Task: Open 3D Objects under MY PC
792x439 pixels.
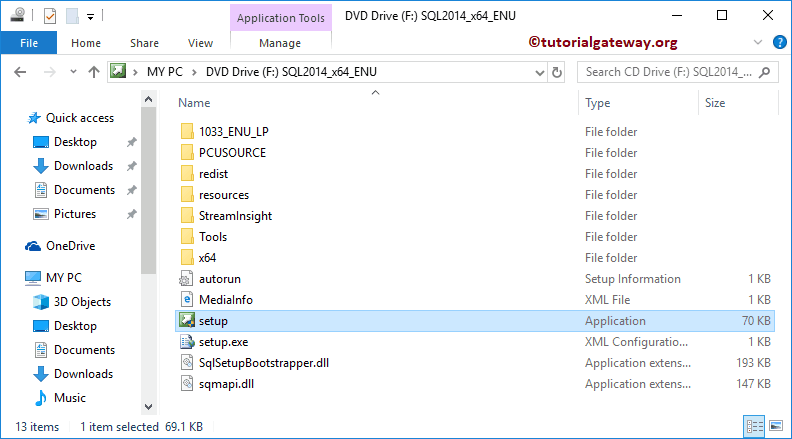Action: click(x=82, y=302)
